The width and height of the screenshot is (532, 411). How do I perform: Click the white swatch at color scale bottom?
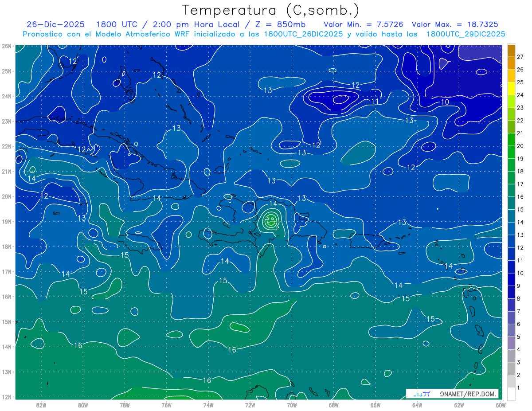[511, 393]
